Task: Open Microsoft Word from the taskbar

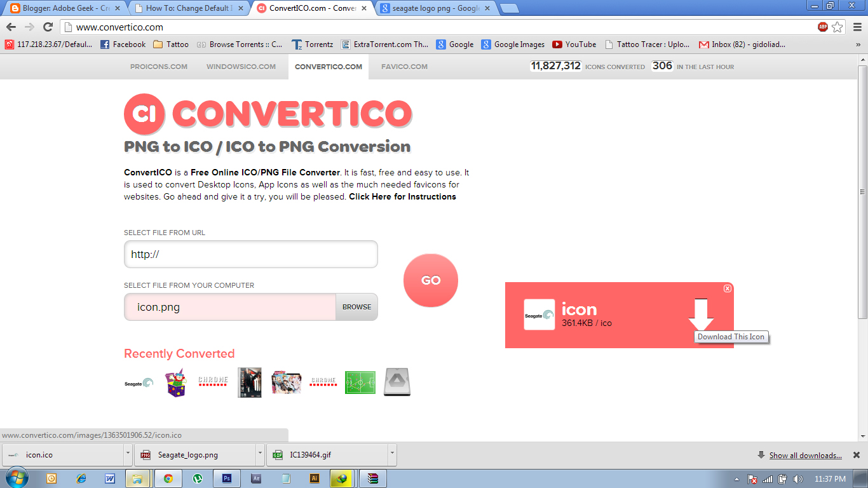Action: pos(110,478)
